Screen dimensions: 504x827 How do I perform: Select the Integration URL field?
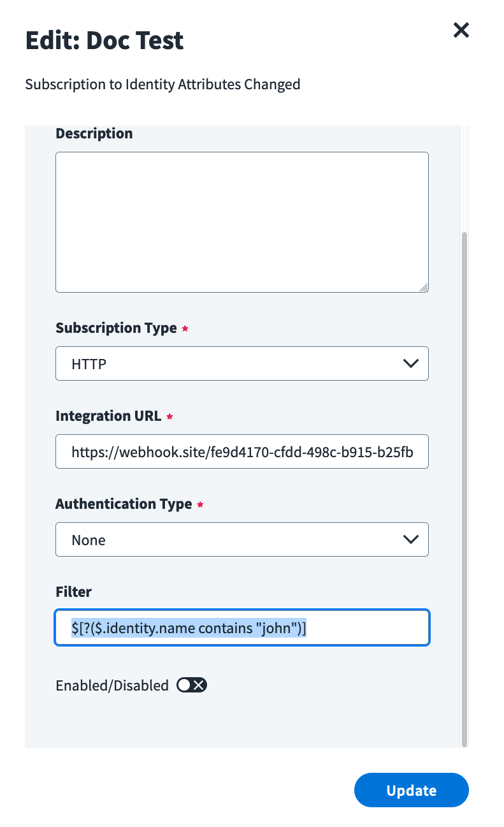pos(242,451)
